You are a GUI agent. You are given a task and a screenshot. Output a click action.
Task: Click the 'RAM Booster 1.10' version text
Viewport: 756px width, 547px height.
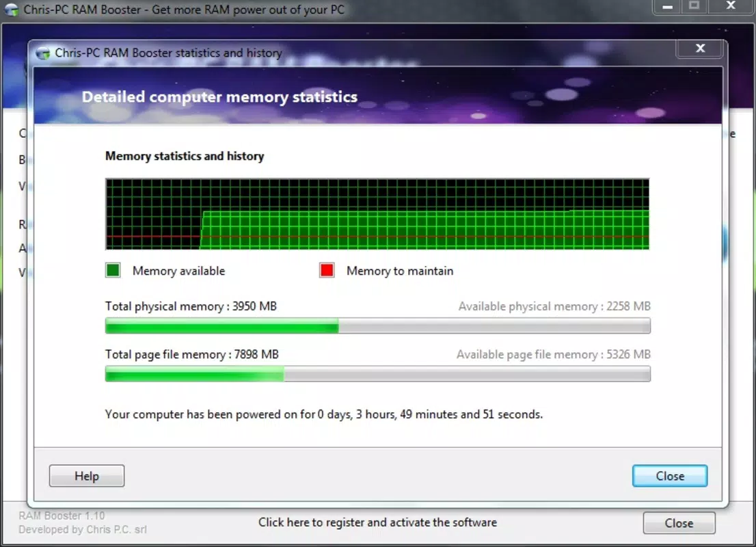pyautogui.click(x=62, y=516)
